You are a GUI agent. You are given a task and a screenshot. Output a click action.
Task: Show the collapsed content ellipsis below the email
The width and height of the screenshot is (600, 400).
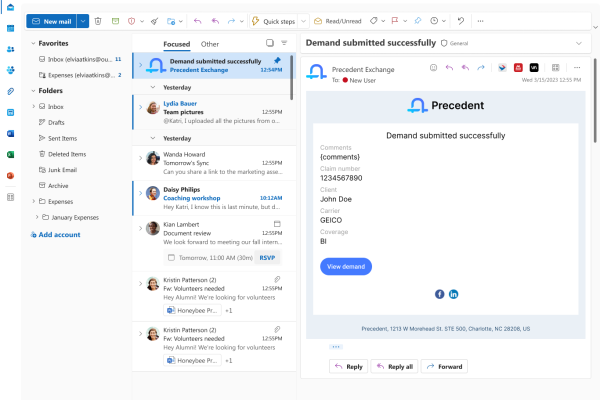336,347
